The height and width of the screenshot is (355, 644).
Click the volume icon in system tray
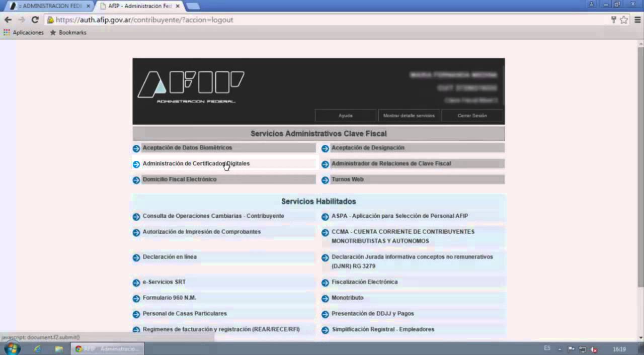pyautogui.click(x=594, y=349)
